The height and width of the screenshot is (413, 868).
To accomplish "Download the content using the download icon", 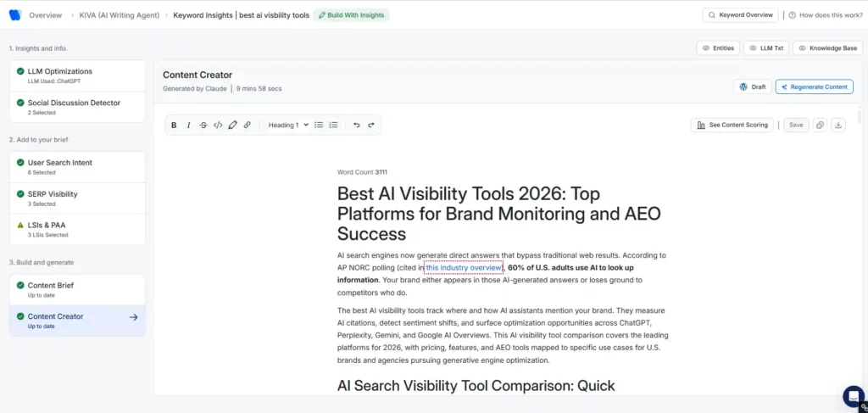I will (x=838, y=126).
